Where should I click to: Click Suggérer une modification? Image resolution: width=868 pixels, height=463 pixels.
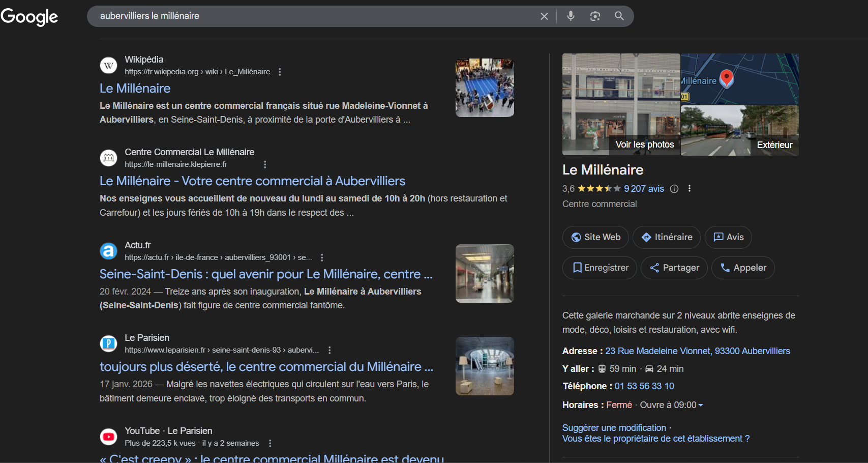point(614,428)
